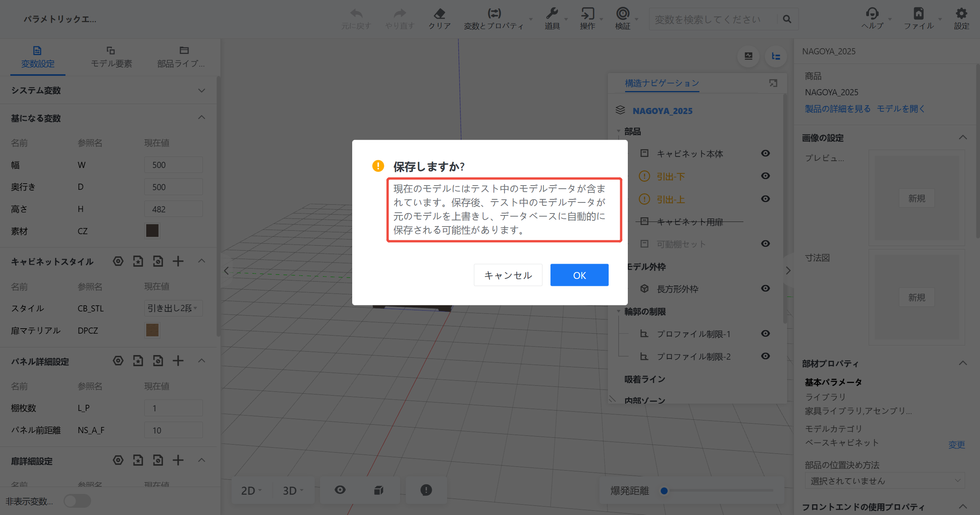980x515 pixels.
Task: Collapse the 画像の設定 section
Action: 963,137
